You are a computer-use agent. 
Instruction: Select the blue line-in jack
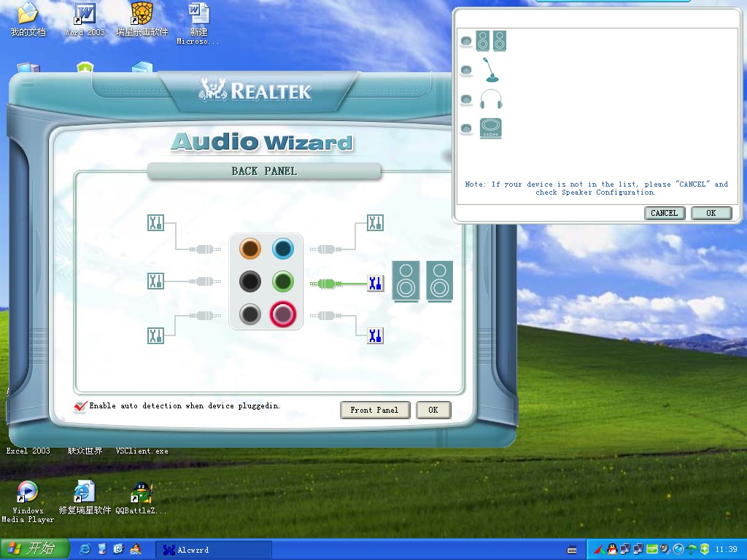point(282,249)
